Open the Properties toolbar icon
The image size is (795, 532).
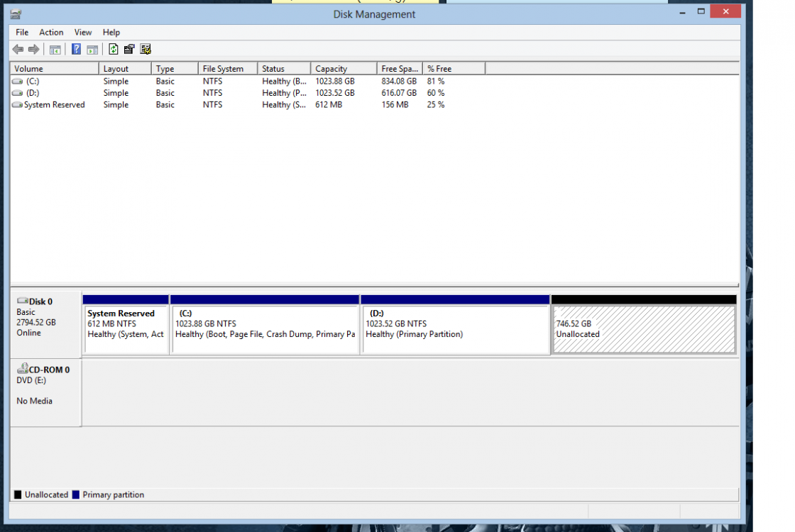pyautogui.click(x=129, y=49)
